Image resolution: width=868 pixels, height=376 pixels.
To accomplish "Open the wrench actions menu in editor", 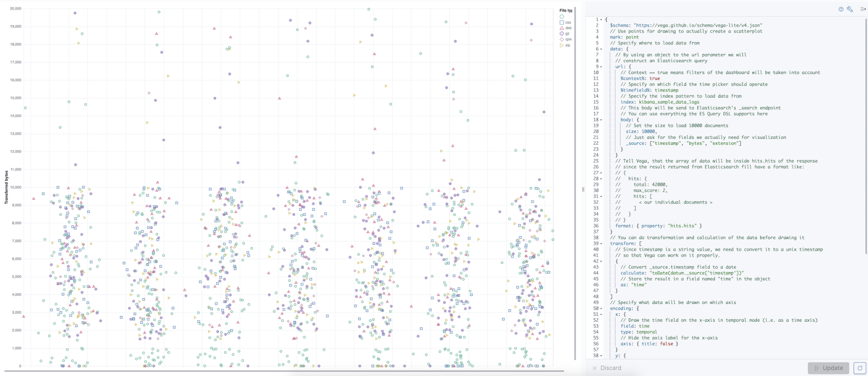I will click(x=850, y=9).
